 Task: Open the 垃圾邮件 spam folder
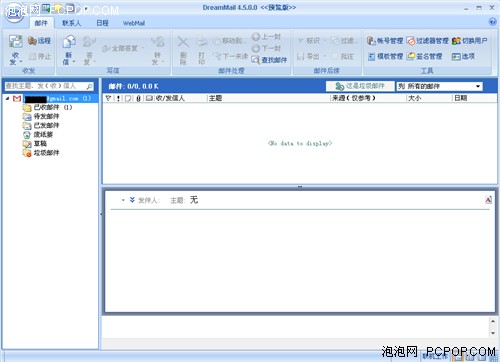click(x=41, y=153)
